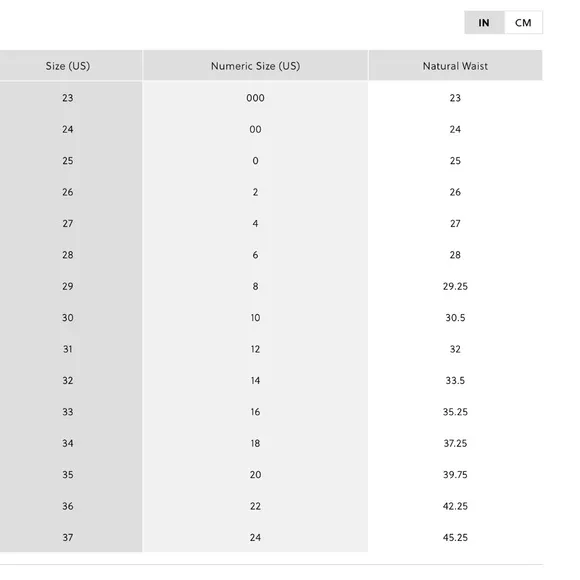The image size is (580, 580).
Task: Click numeric size 00 cell
Action: click(255, 129)
